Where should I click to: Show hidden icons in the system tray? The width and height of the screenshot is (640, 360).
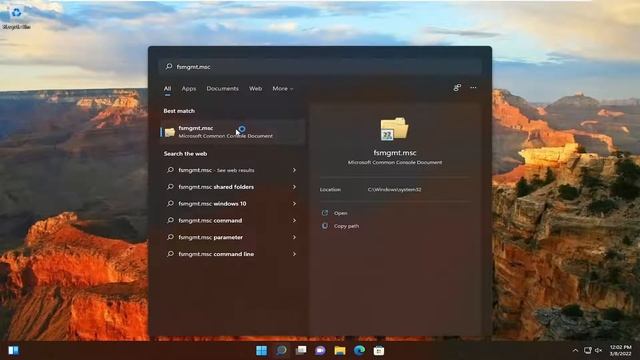[x=575, y=350]
